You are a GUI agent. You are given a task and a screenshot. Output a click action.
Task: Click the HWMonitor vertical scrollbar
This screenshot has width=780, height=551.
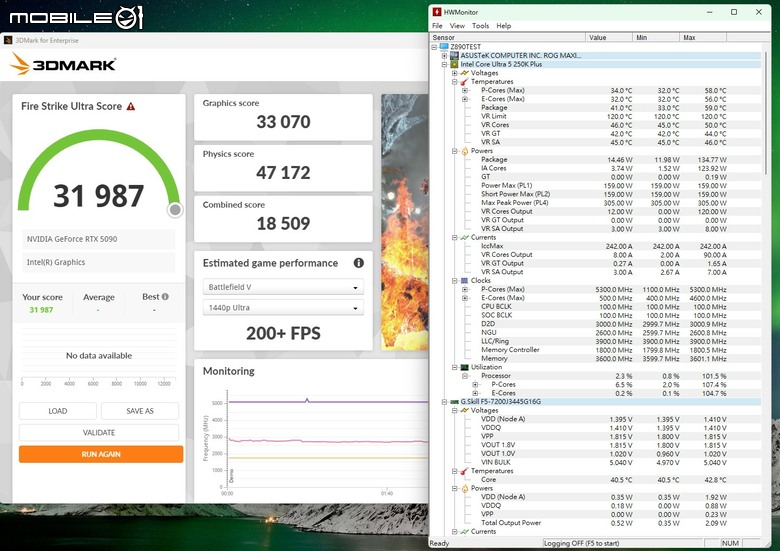[x=766, y=288]
